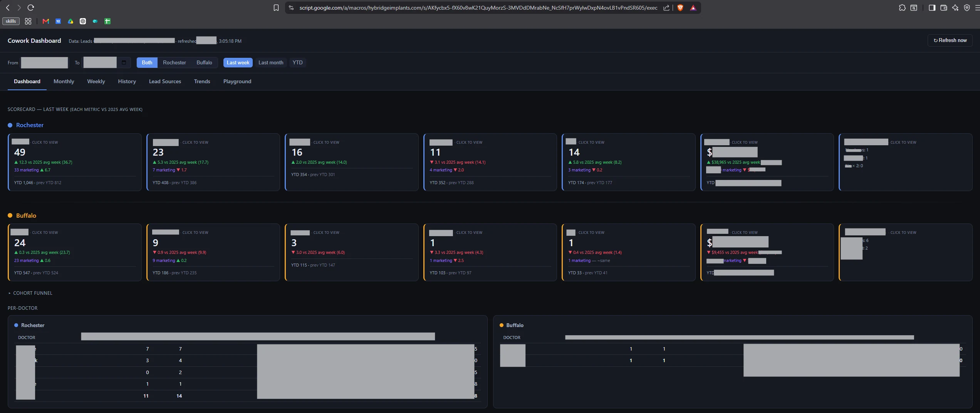Click the To date input field
The width and height of the screenshot is (980, 413).
[107, 62]
